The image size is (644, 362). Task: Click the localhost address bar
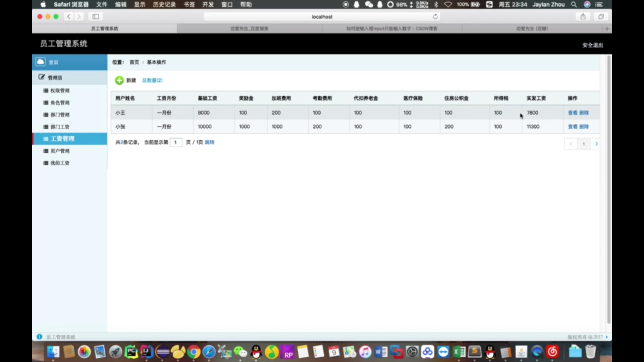coord(322,16)
